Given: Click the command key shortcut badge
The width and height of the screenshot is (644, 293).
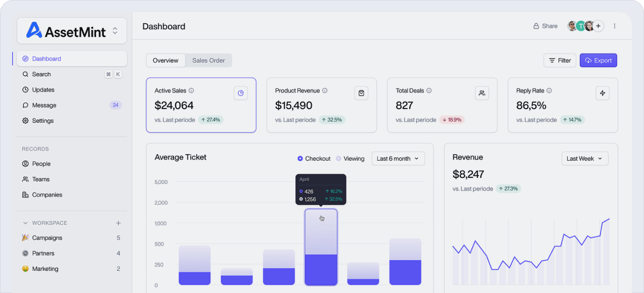Looking at the screenshot, I should point(108,74).
